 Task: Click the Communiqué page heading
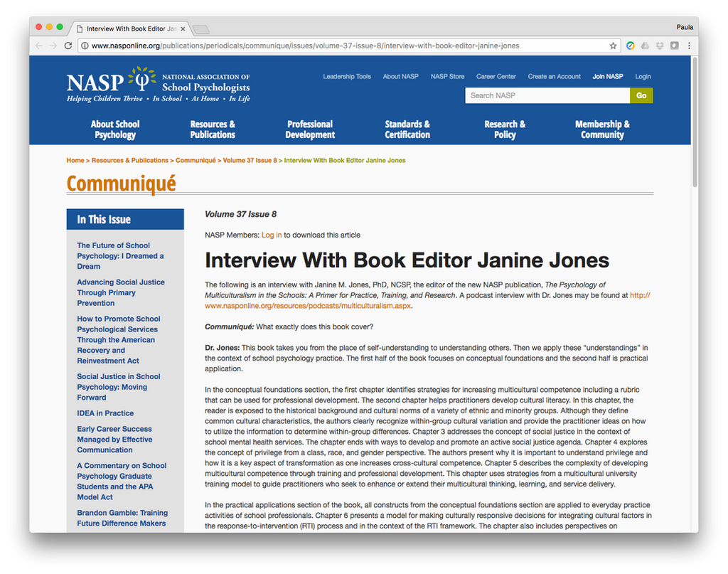(x=121, y=184)
